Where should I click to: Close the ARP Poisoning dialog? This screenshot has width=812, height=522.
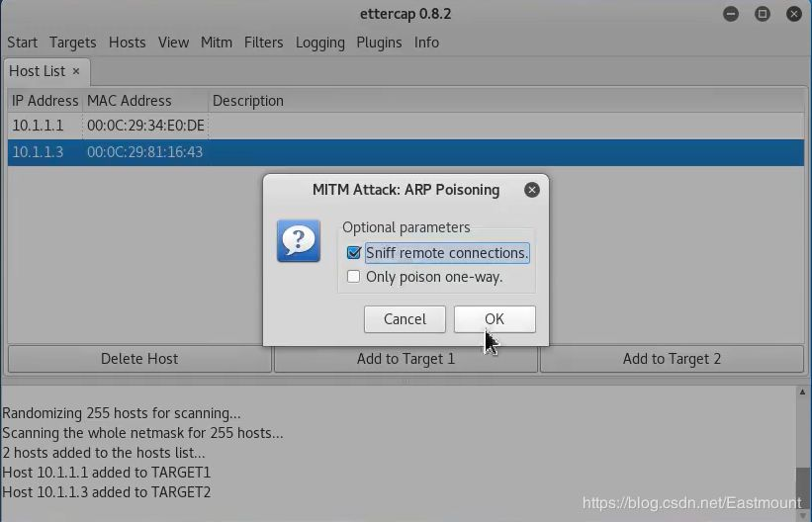[531, 190]
